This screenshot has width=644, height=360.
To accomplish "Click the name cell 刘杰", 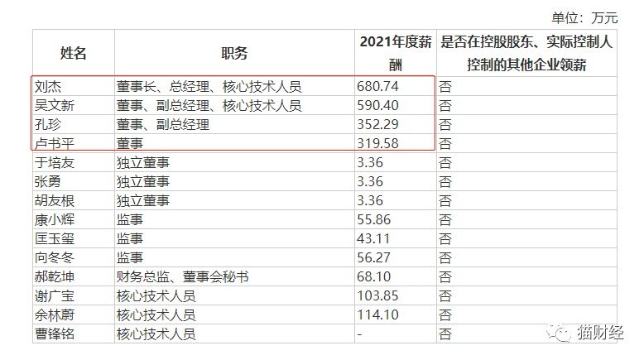I will click(x=48, y=87).
